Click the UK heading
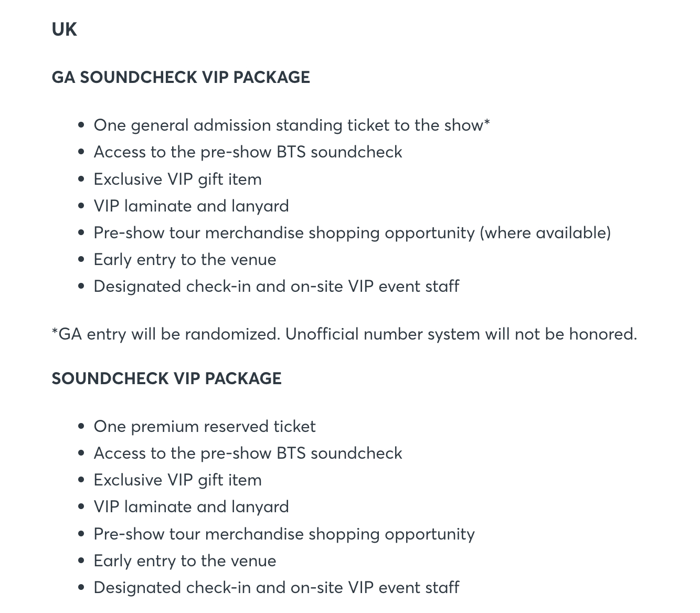Viewport: 700px width, 613px height. tap(64, 29)
